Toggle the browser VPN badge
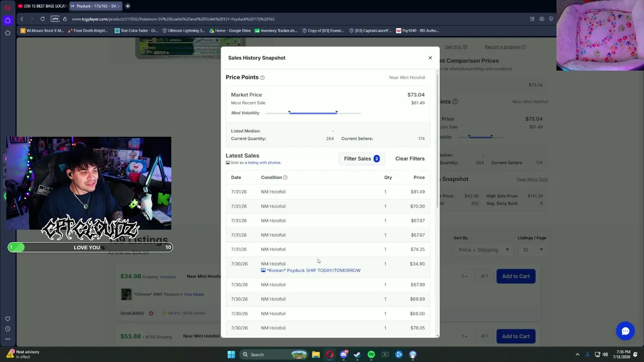Screen dimensions: 644x362 55,19
